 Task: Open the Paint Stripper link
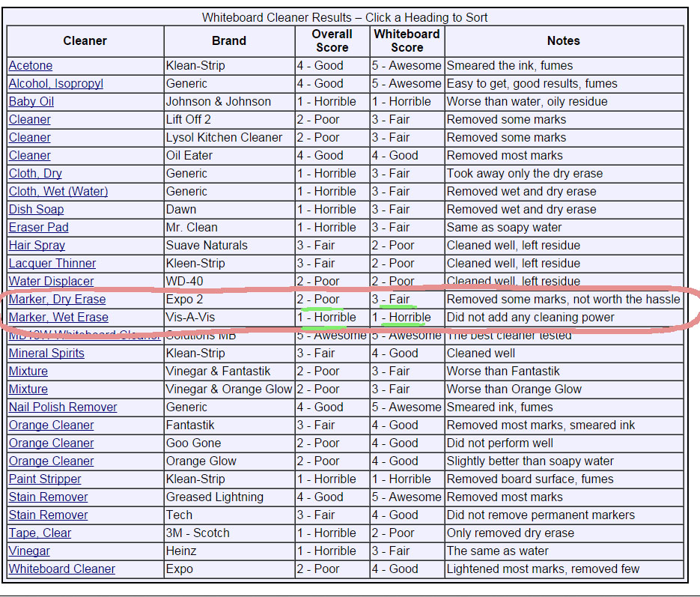click(45, 479)
